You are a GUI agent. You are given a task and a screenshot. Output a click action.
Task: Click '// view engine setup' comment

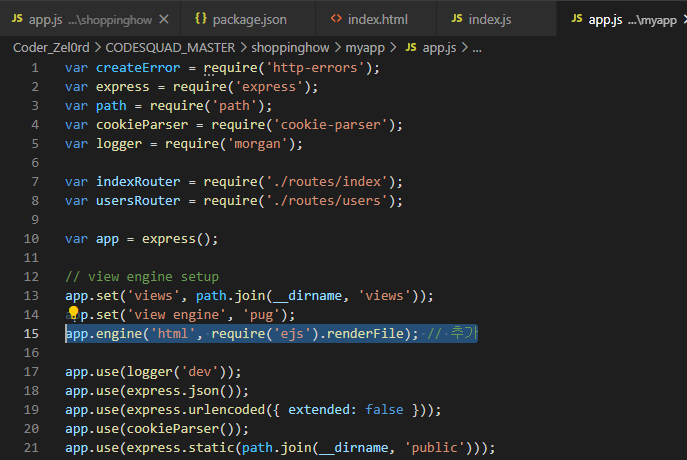pyautogui.click(x=142, y=277)
